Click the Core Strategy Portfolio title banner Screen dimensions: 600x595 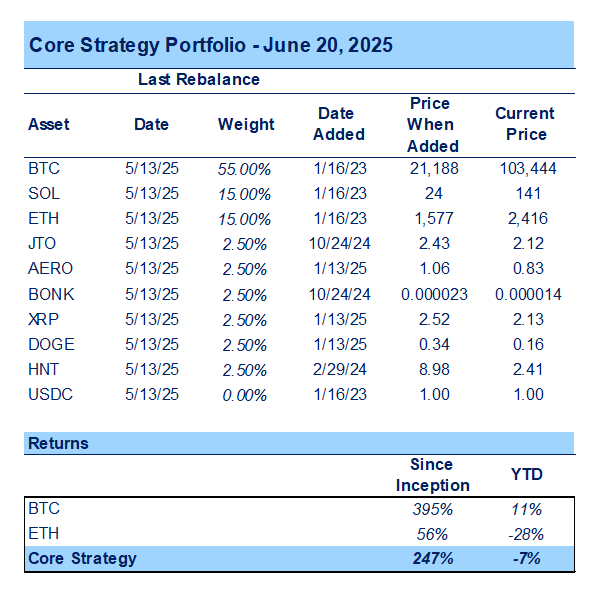(210, 45)
